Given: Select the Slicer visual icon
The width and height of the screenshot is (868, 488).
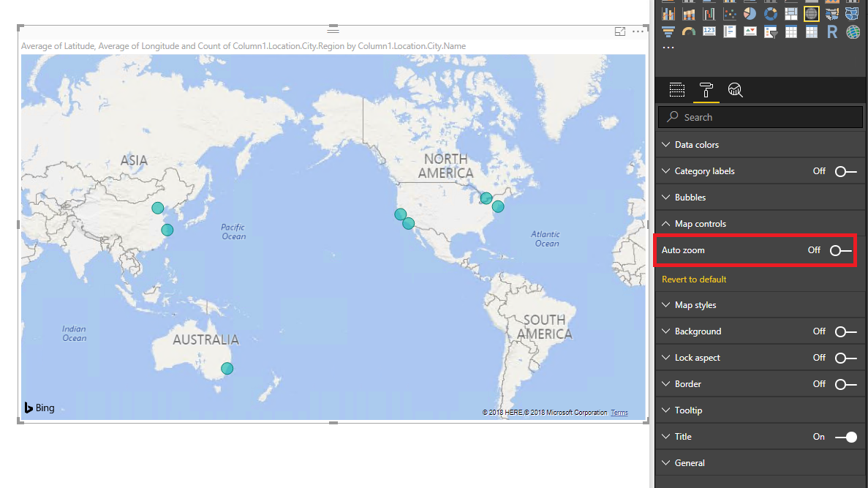Looking at the screenshot, I should tap(771, 32).
